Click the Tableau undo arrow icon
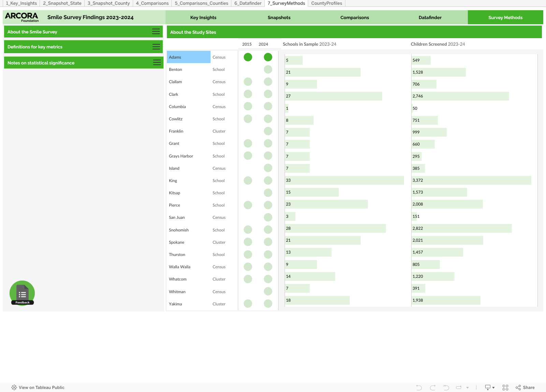This screenshot has width=546, height=392. coord(419,388)
